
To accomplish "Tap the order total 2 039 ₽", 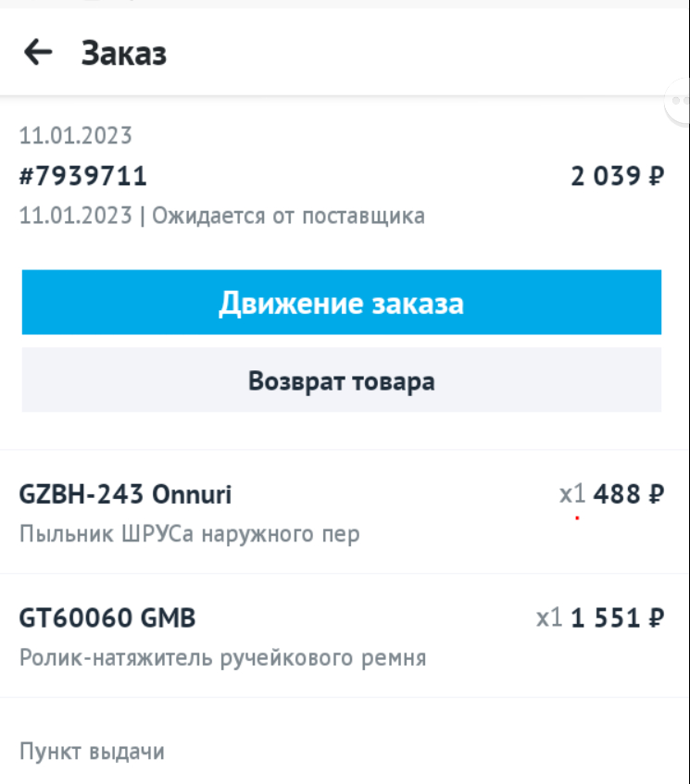I will 618,176.
